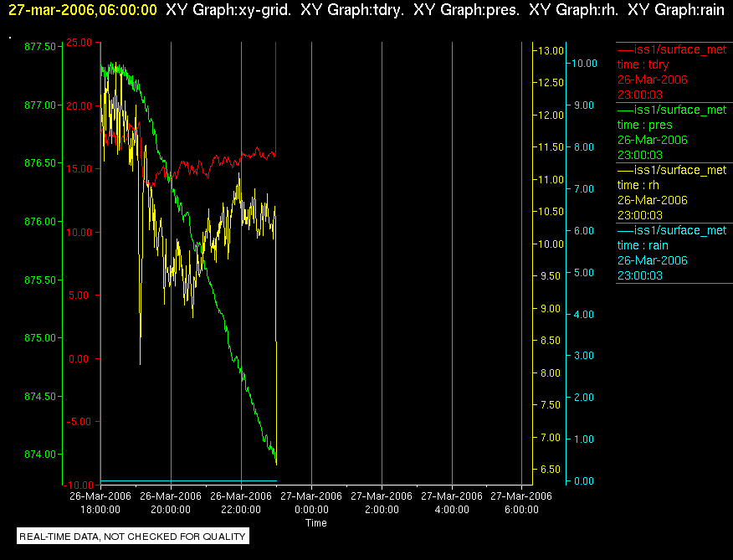Click the 26-Mar-2006 22:00:00 time axis label
The image size is (733, 560).
(241, 503)
